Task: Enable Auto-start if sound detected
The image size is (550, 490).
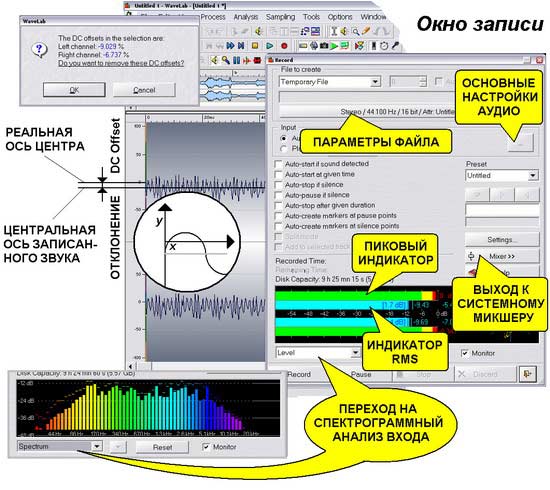Action: coord(279,164)
